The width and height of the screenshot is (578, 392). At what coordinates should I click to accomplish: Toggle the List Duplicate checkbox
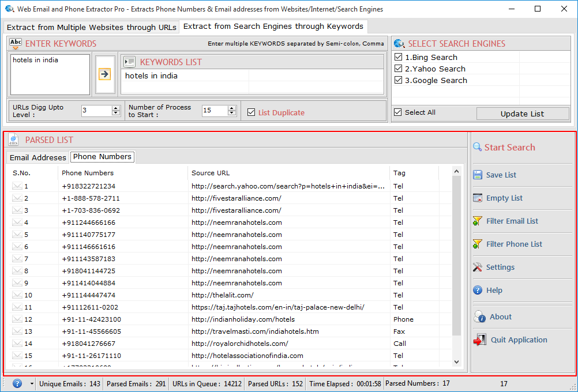pyautogui.click(x=251, y=112)
